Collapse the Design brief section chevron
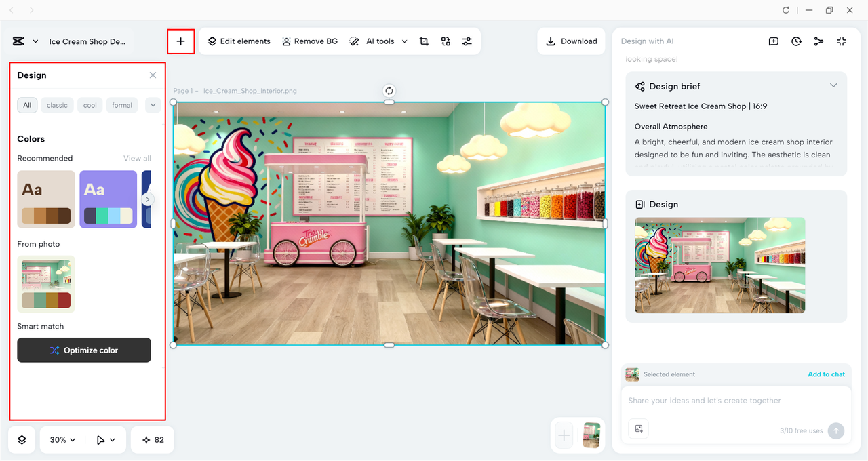Image resolution: width=868 pixels, height=461 pixels. click(833, 85)
